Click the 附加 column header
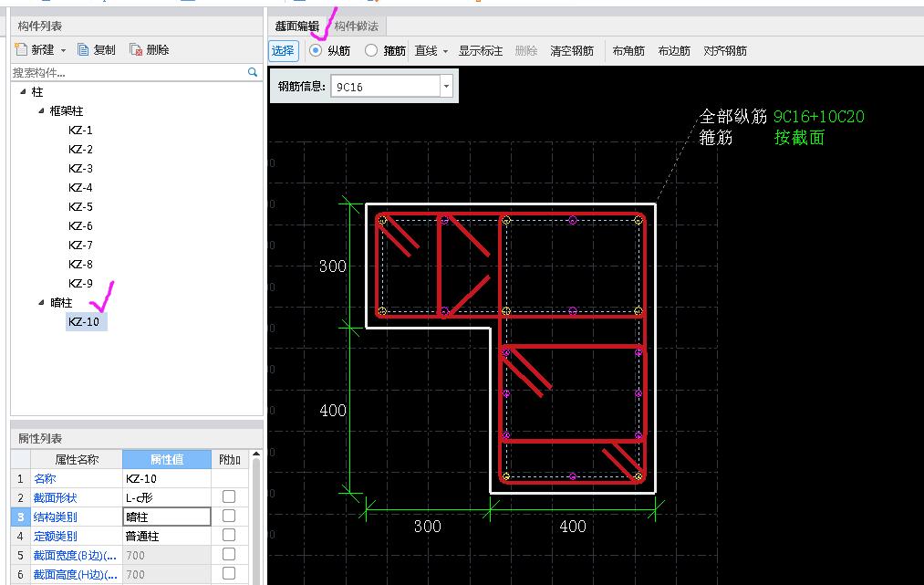The width and height of the screenshot is (924, 585). click(x=229, y=459)
